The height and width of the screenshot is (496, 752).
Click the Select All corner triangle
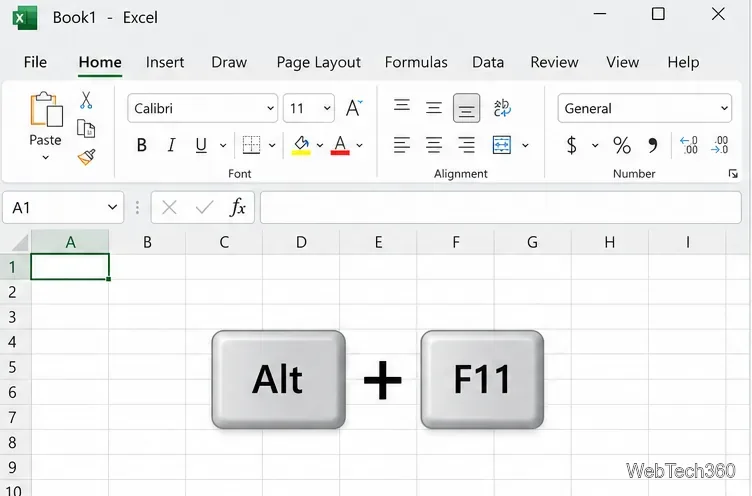coord(20,243)
